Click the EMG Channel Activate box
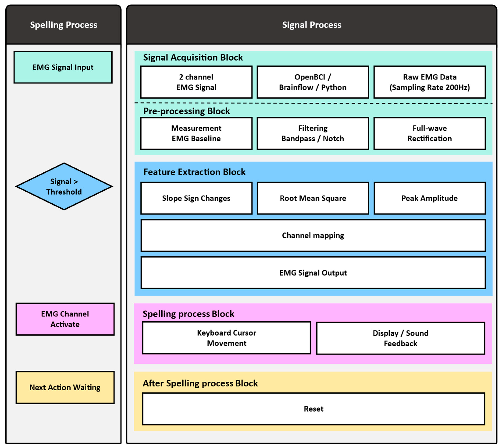The width and height of the screenshot is (501, 448). point(65,319)
